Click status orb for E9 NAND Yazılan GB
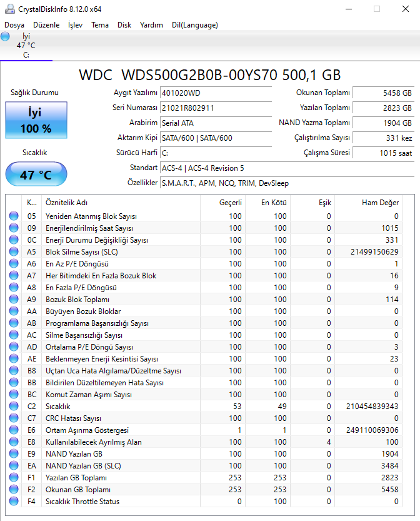This screenshot has height=521, width=420. pyautogui.click(x=14, y=454)
